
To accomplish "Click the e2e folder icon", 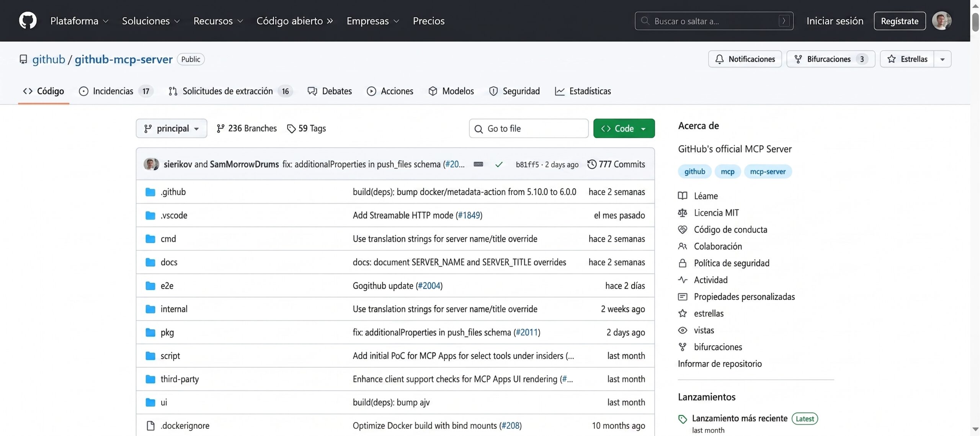I will coord(150,286).
